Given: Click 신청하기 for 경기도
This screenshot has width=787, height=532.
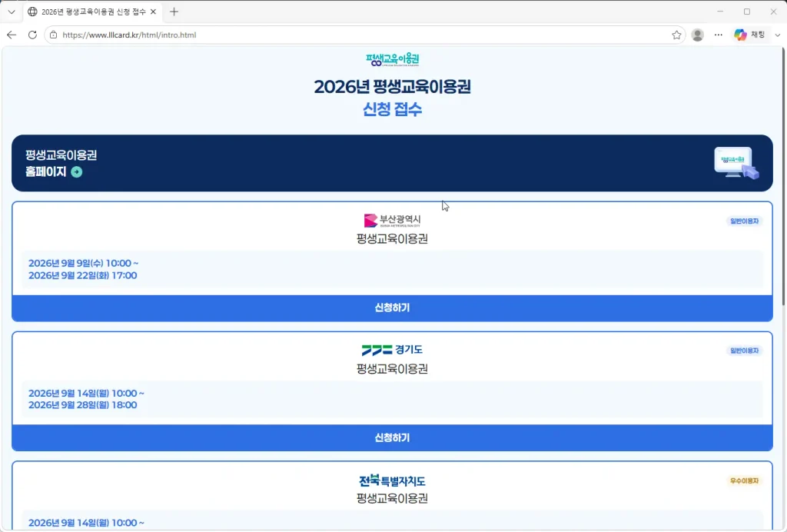Looking at the screenshot, I should 392,437.
